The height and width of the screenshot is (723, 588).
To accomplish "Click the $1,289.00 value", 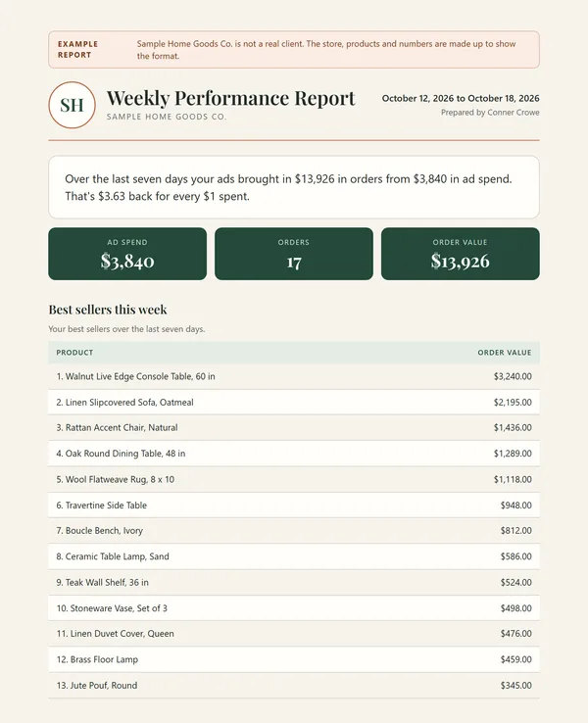I will click(x=513, y=454).
